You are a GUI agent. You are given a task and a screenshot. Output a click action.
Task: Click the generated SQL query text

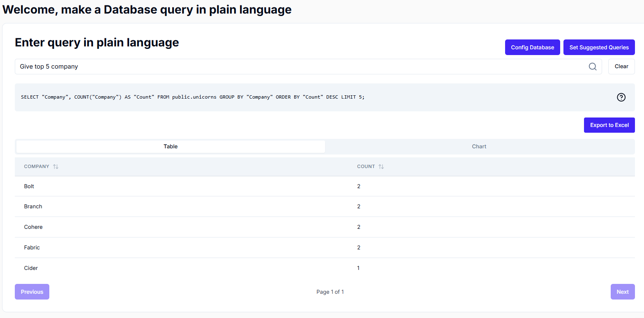[x=193, y=97]
